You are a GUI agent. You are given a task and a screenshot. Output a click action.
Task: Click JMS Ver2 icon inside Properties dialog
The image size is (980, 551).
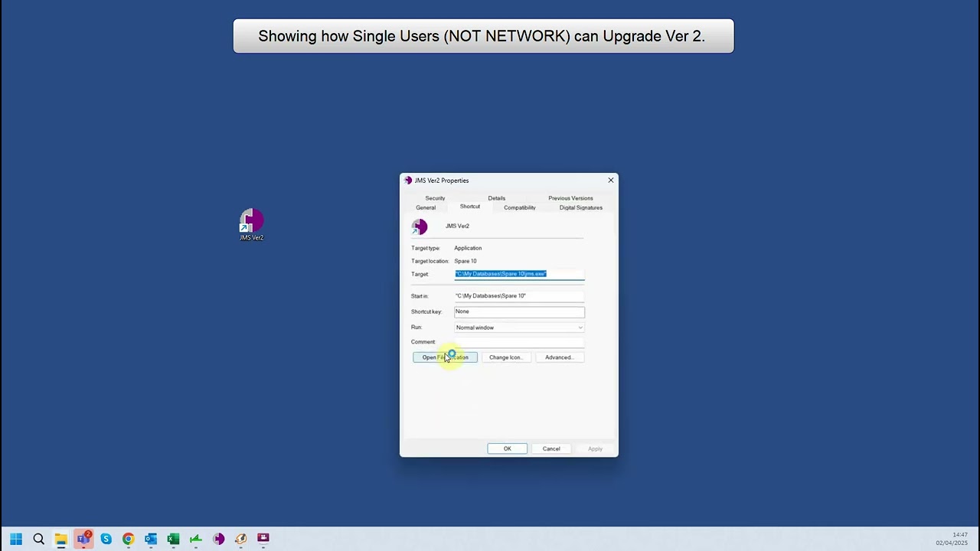(420, 227)
